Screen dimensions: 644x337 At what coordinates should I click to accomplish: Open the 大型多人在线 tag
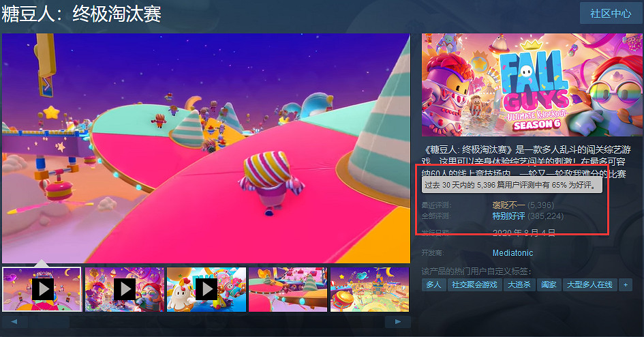[589, 284]
